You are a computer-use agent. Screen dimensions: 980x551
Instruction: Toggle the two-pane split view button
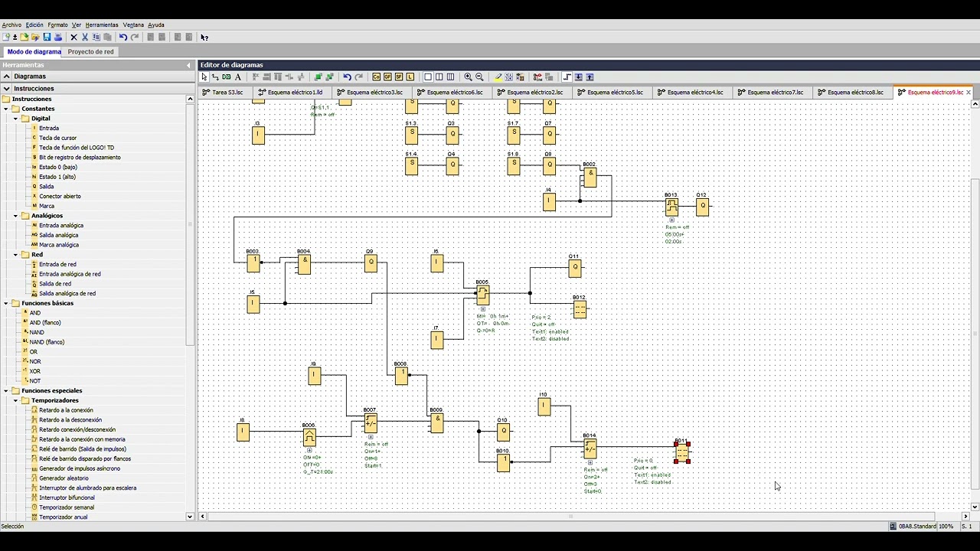(439, 77)
